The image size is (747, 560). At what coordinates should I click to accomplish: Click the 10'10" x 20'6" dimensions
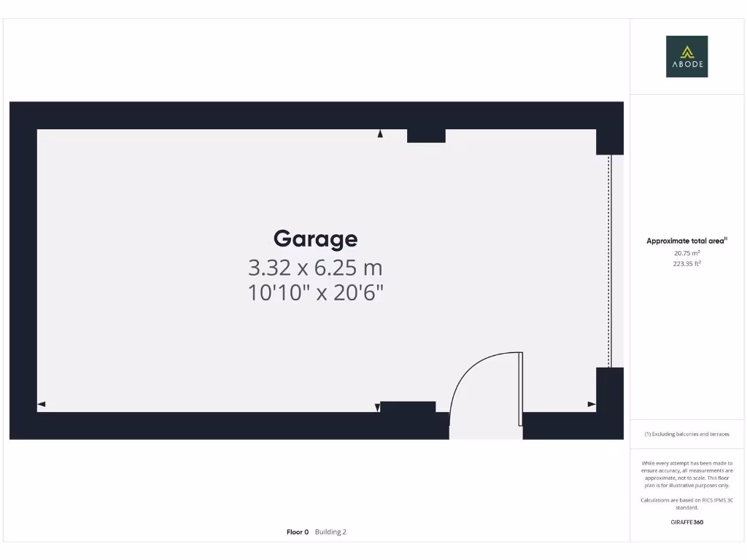[315, 293]
